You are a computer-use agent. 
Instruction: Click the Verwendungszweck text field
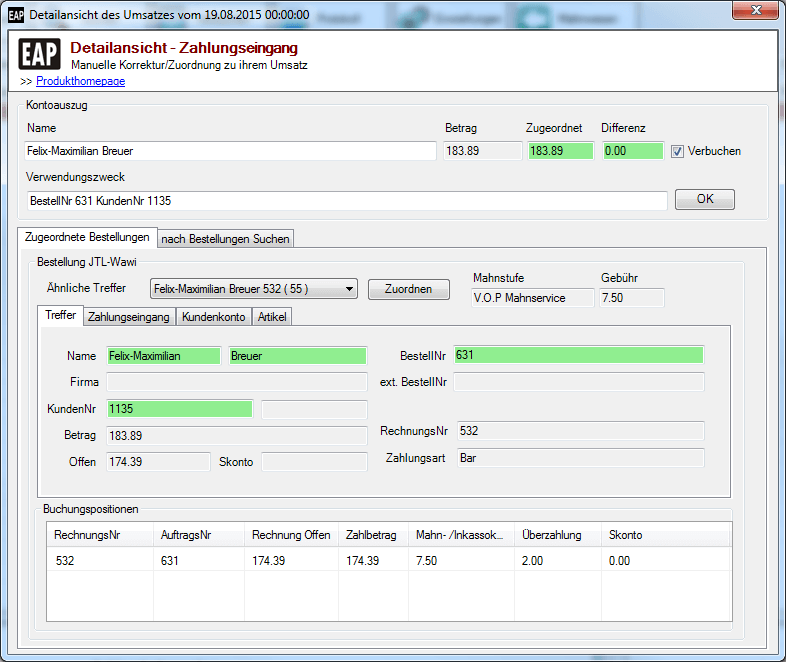[x=347, y=201]
